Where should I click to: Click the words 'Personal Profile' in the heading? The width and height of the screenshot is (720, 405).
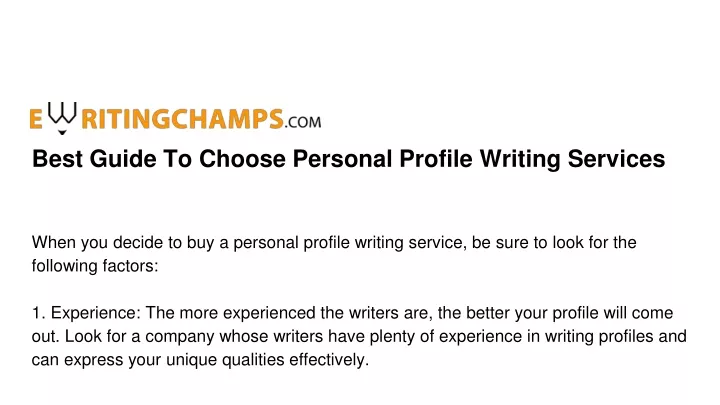[382, 159]
